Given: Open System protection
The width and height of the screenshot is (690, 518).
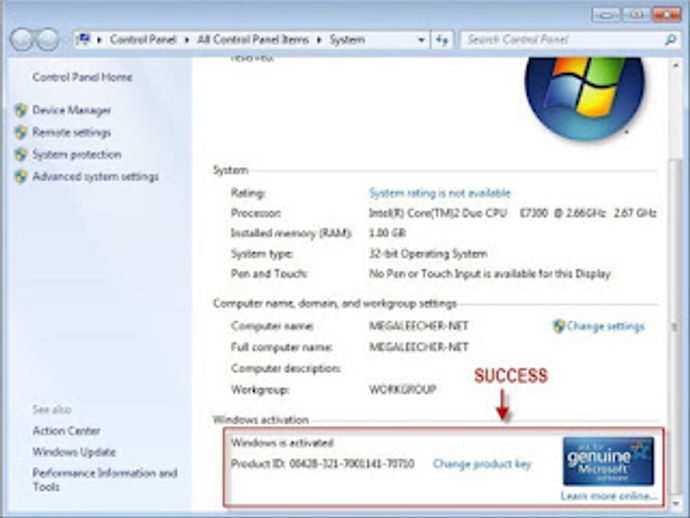Looking at the screenshot, I should [77, 154].
